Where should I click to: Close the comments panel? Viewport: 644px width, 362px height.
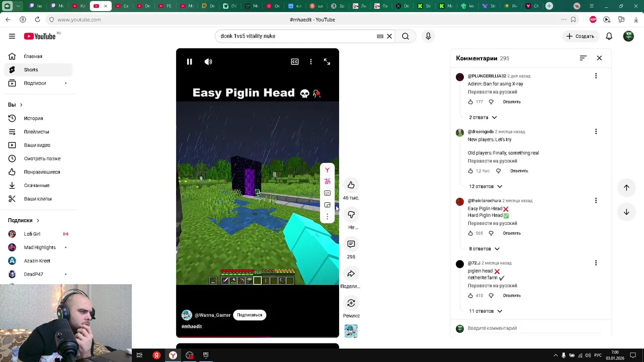coord(599,58)
